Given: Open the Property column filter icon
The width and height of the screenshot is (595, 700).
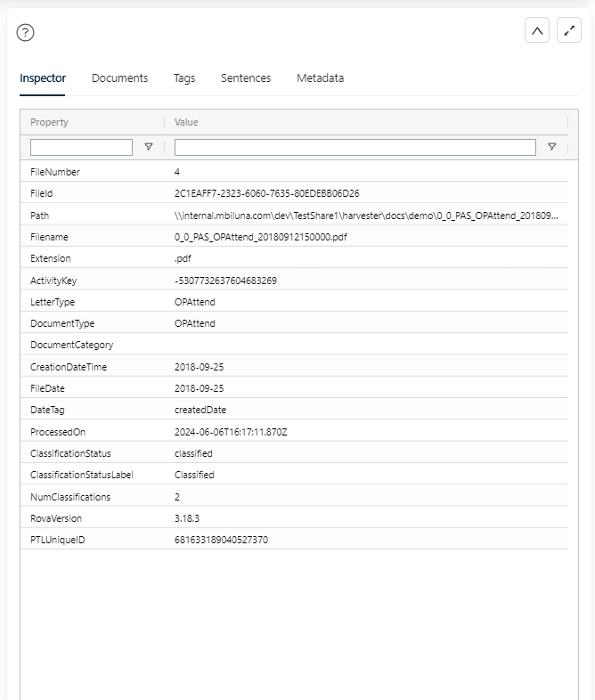Looking at the screenshot, I should click(149, 147).
